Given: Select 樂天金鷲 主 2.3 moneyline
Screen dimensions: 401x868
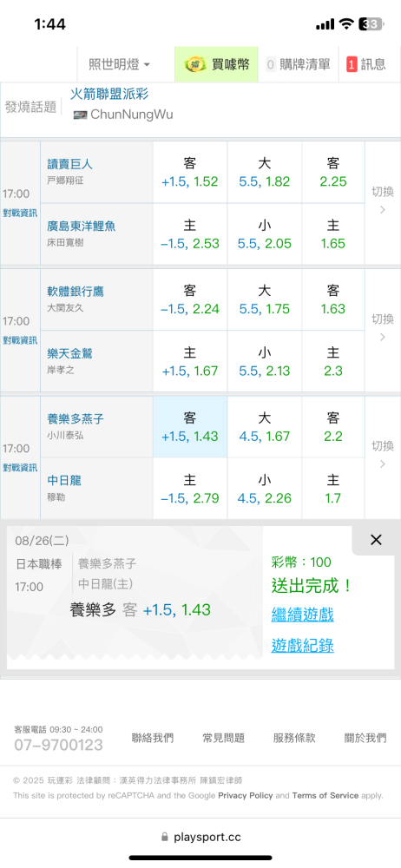Looking at the screenshot, I should (333, 361).
